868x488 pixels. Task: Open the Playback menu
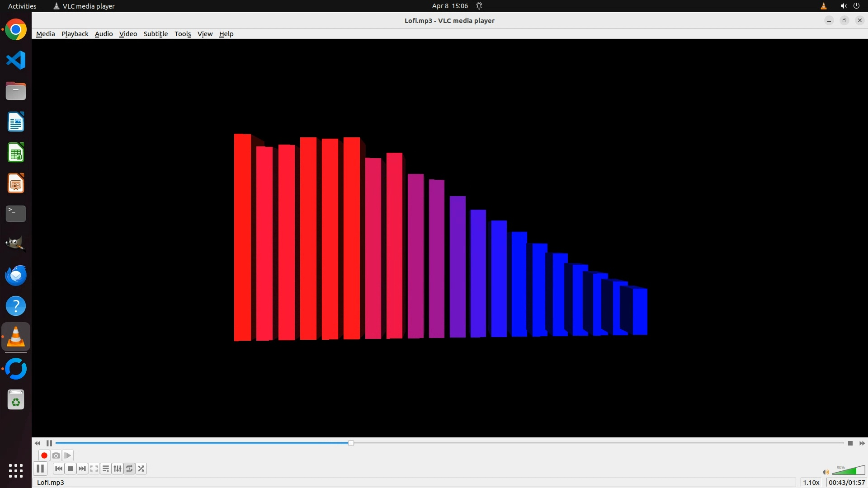pos(75,34)
